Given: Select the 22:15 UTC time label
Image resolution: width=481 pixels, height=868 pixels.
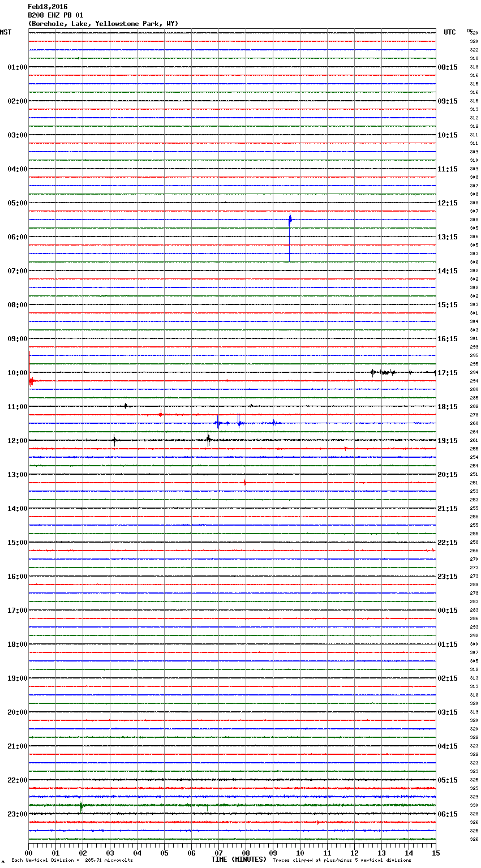Looking at the screenshot, I should click(448, 543).
